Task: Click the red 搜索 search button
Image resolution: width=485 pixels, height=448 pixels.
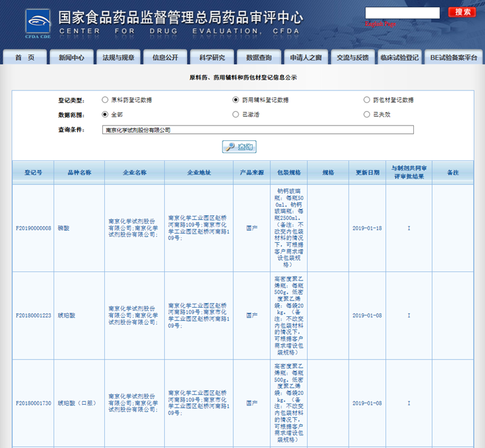Action: click(462, 12)
